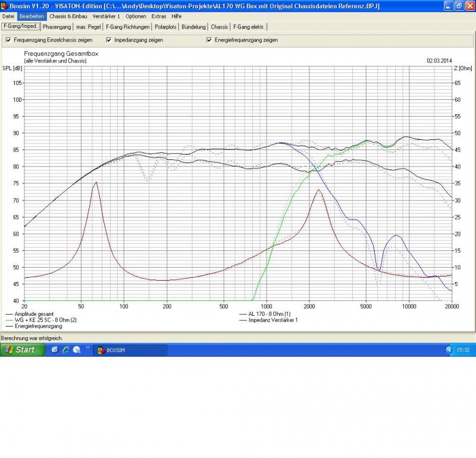Click the Boxsim icon in title bar
The image size is (476, 458).
4,6
